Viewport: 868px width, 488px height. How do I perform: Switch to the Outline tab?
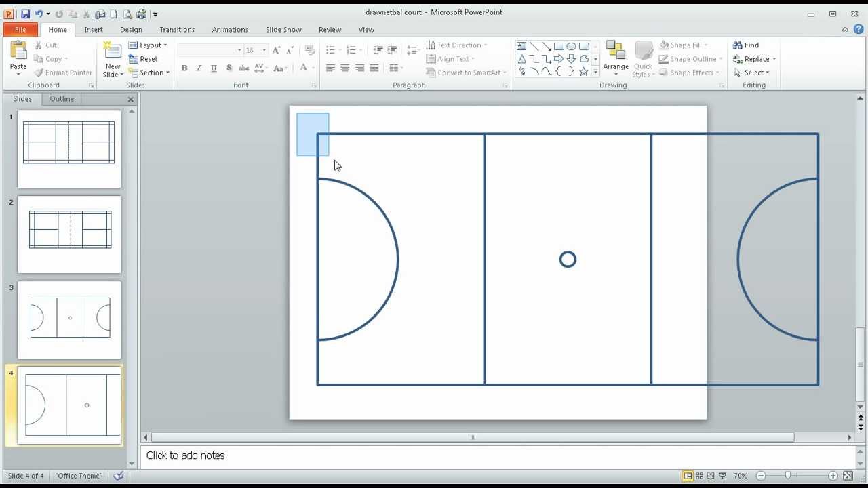[x=61, y=98]
